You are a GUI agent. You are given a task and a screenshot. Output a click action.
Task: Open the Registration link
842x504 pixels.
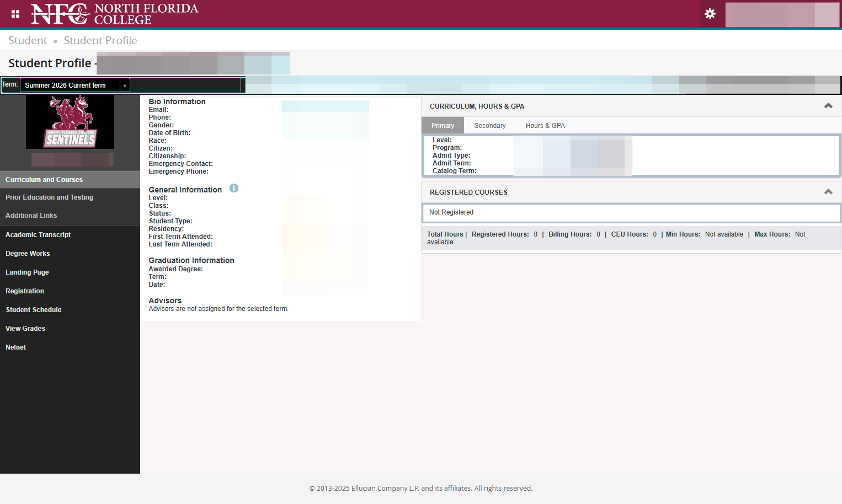coord(25,291)
